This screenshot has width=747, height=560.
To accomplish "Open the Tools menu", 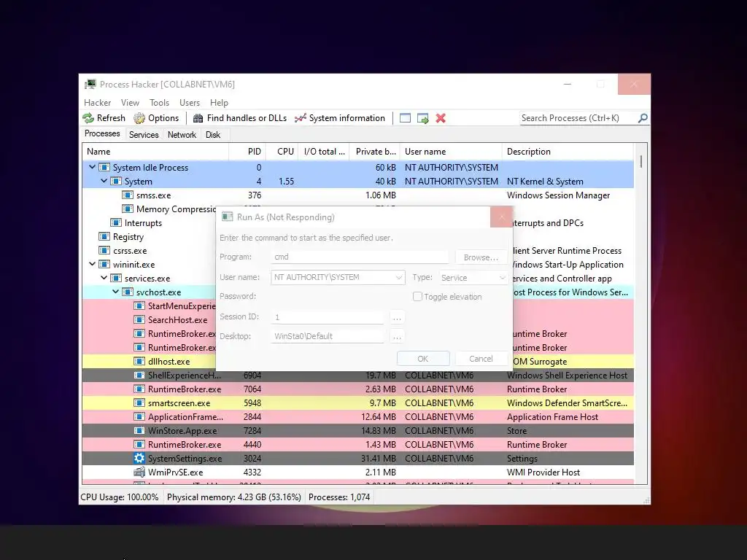I will coord(159,103).
